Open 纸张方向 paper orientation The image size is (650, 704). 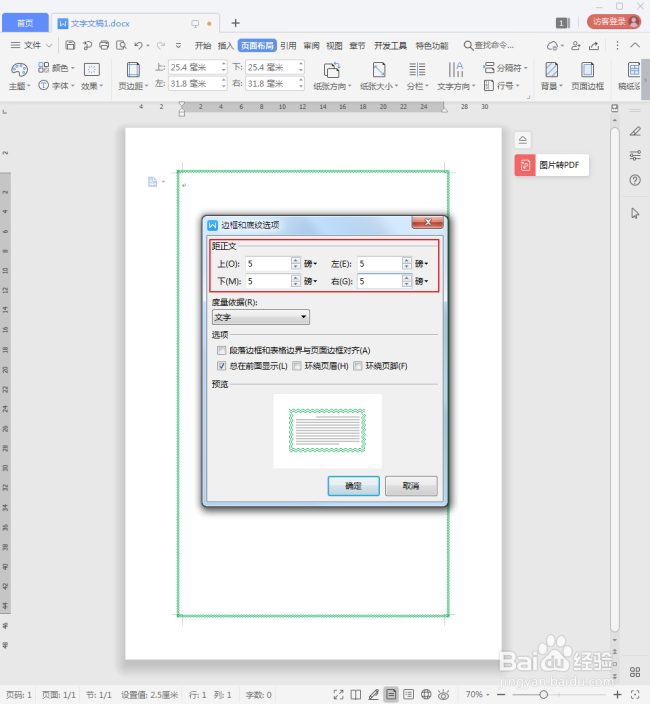point(332,76)
